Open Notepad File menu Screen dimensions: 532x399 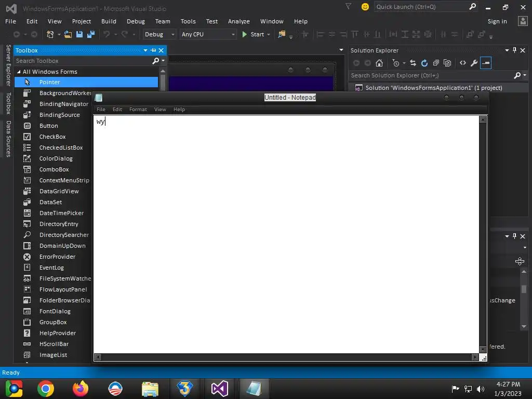101,109
